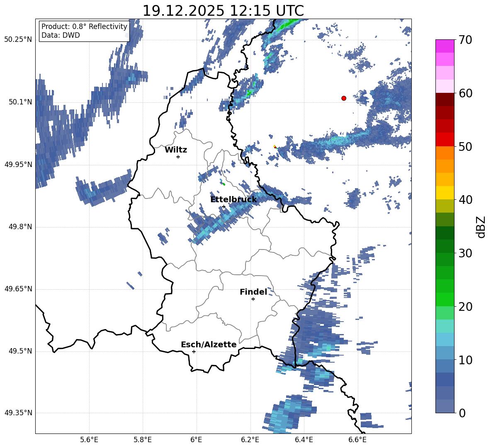
Task: Click the magenta top colorbar segment
Action: 445,46
